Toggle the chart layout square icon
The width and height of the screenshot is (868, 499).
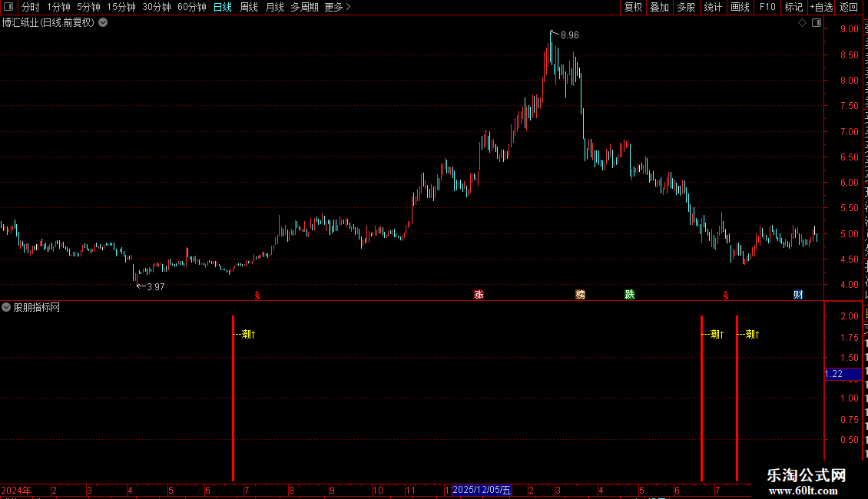[x=817, y=23]
